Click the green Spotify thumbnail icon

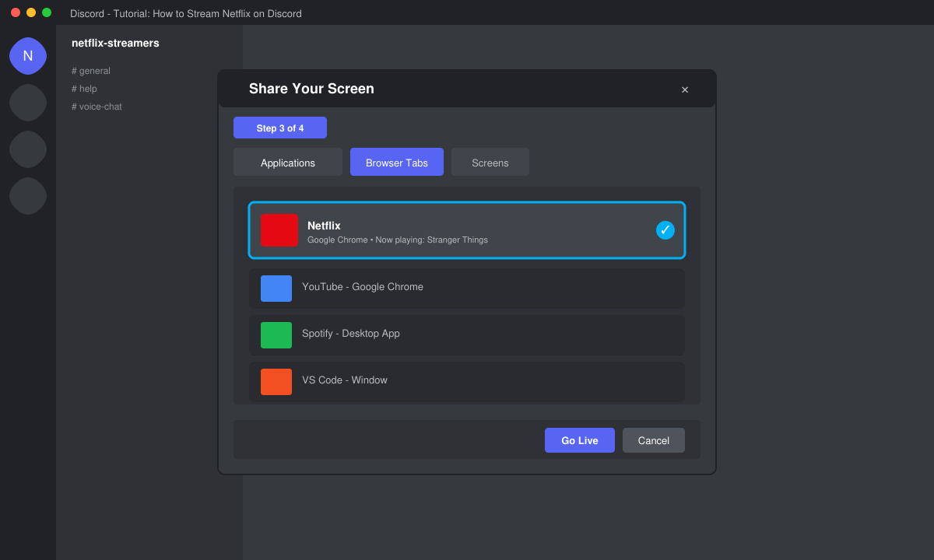(276, 335)
